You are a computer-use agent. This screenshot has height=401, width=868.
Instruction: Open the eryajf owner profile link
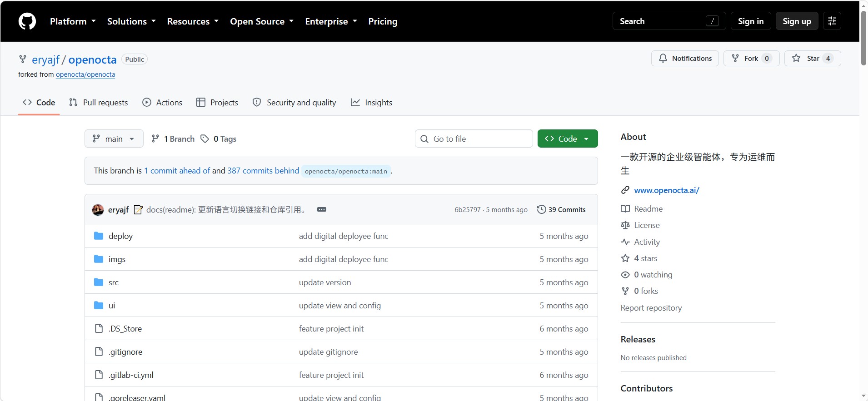click(46, 59)
